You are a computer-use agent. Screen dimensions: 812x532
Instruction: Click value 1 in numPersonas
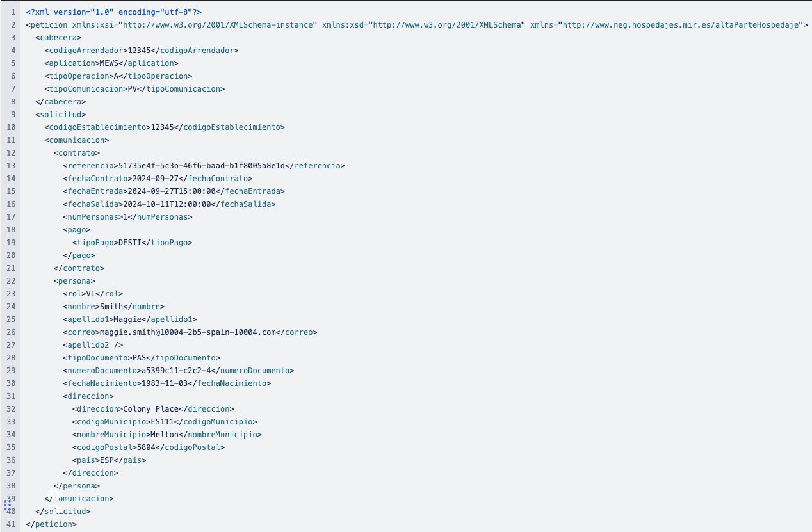(x=125, y=217)
